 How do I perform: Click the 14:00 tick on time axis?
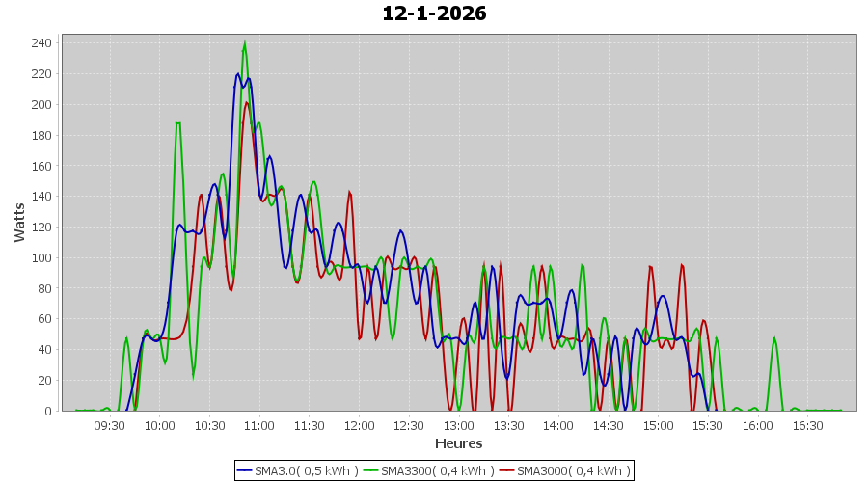[x=558, y=425]
